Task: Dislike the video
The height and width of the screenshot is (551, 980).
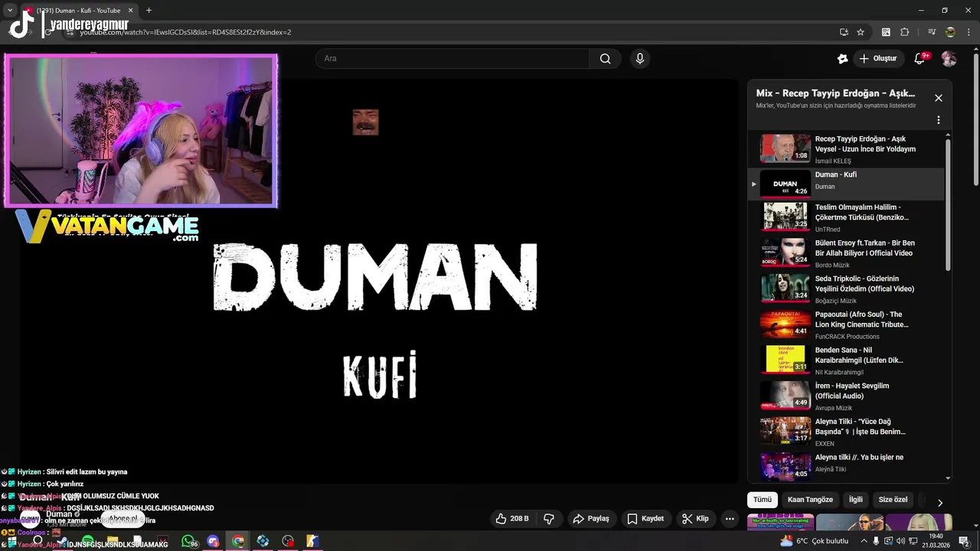Action: [549, 519]
